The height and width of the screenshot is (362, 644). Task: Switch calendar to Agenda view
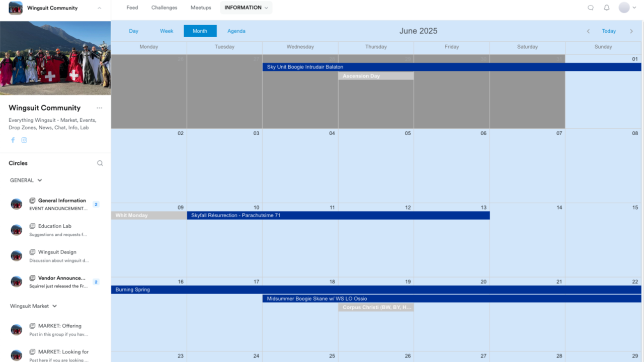coord(236,31)
